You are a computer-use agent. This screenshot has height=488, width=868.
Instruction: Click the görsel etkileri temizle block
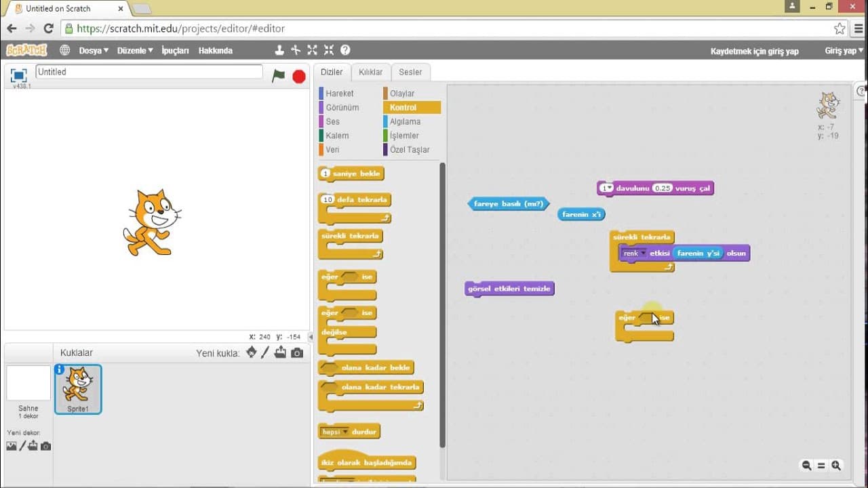coord(509,289)
